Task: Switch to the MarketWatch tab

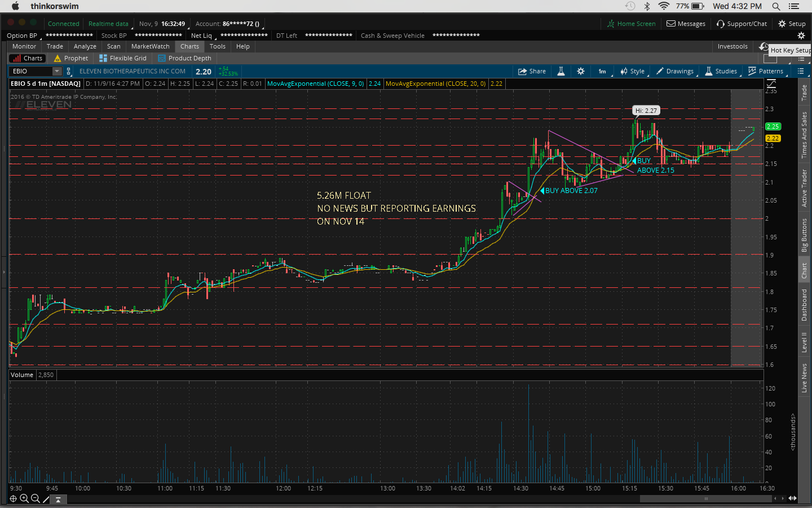Action: tap(150, 46)
